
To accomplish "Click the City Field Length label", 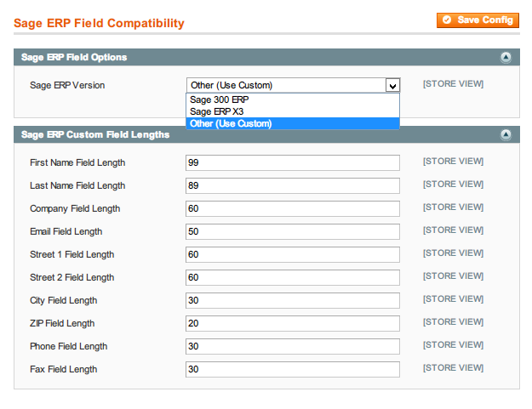I will [64, 301].
